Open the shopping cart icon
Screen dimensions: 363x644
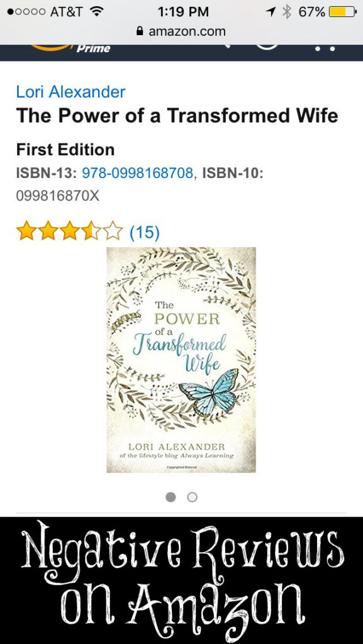coord(325,48)
